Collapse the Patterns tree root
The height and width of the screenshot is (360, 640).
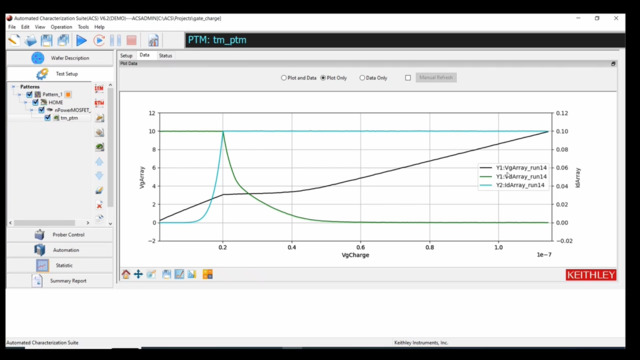[x=13, y=87]
